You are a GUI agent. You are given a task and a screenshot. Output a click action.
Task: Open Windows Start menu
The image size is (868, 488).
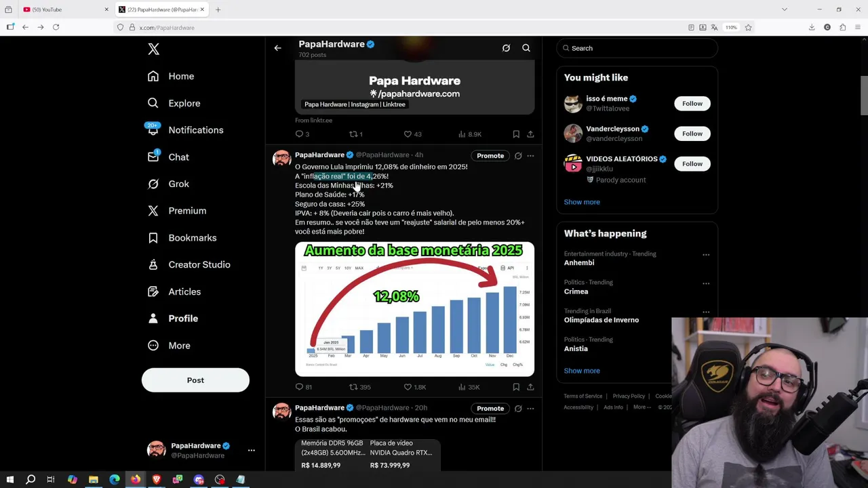pos(9,479)
